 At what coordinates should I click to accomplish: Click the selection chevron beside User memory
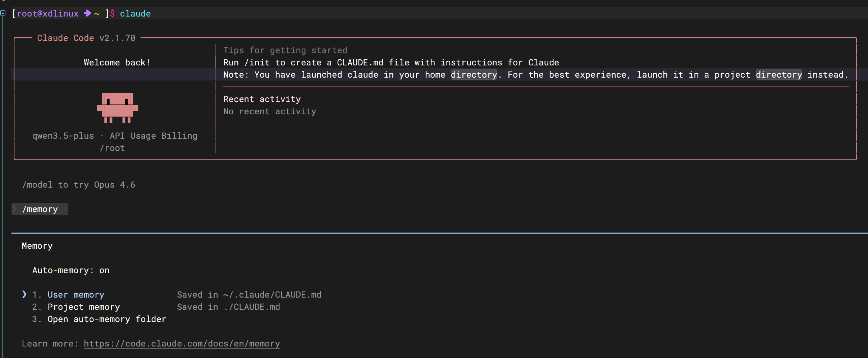(24, 294)
